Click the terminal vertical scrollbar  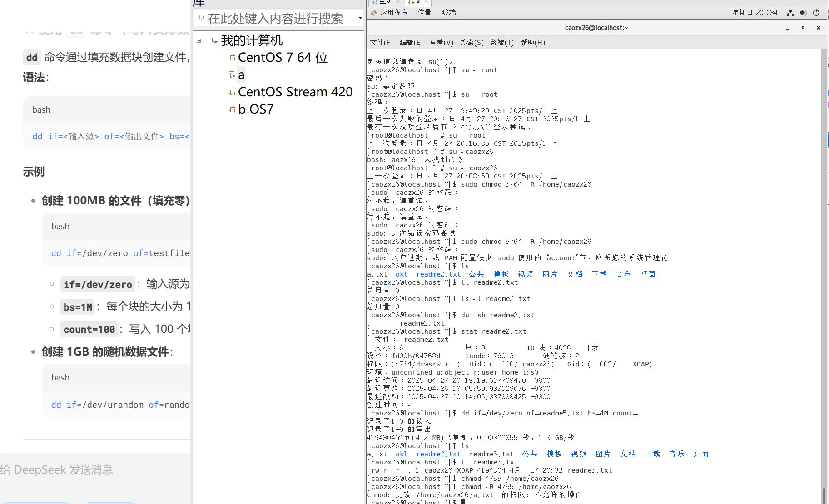(824, 276)
